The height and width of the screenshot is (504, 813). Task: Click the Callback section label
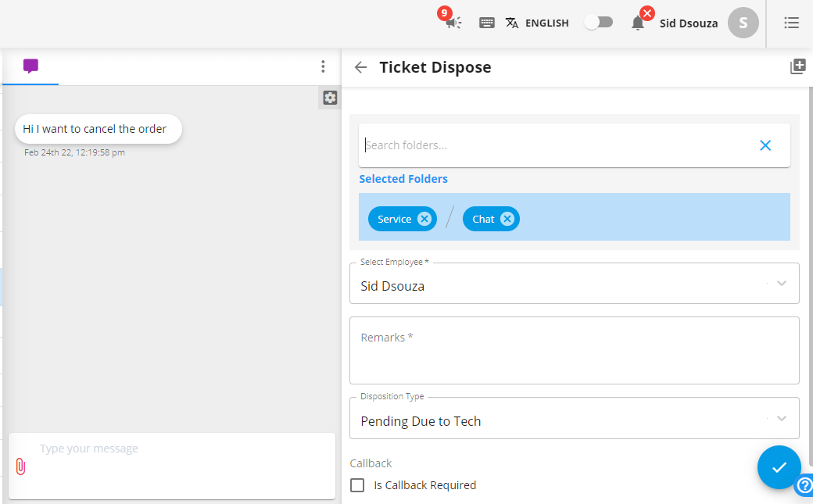371,463
